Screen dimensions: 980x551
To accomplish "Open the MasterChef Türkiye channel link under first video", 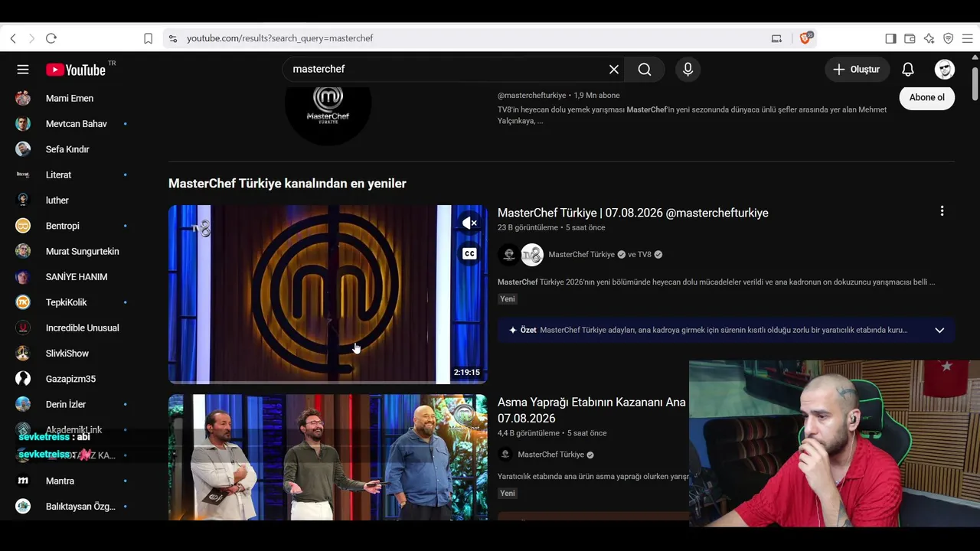I will tap(582, 255).
